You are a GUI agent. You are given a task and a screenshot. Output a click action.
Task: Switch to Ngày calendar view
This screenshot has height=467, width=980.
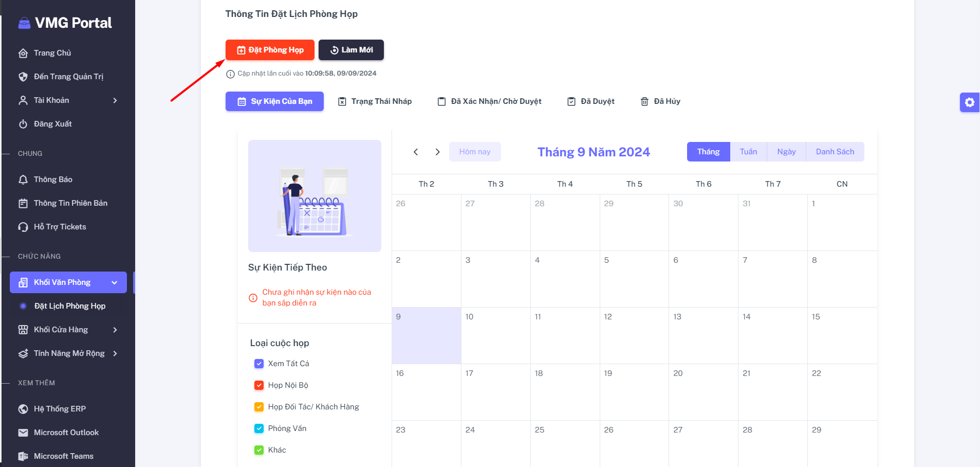(786, 152)
